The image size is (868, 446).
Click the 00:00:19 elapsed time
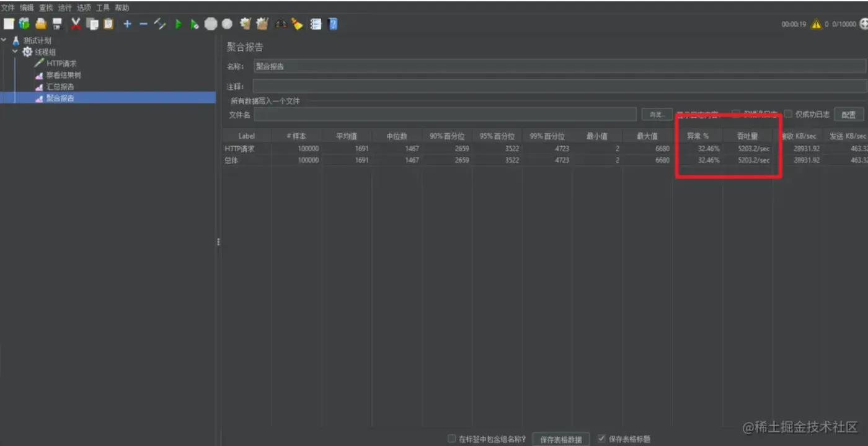click(794, 24)
